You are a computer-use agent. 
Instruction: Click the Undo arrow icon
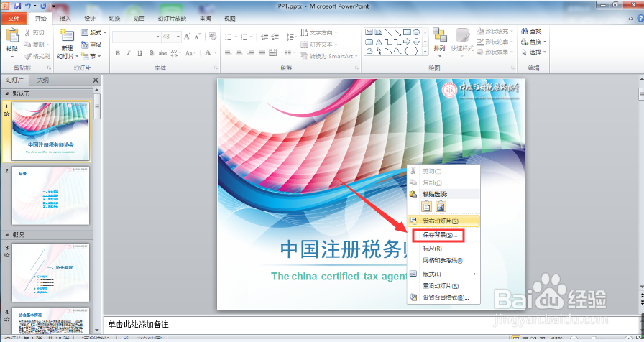pyautogui.click(x=28, y=6)
